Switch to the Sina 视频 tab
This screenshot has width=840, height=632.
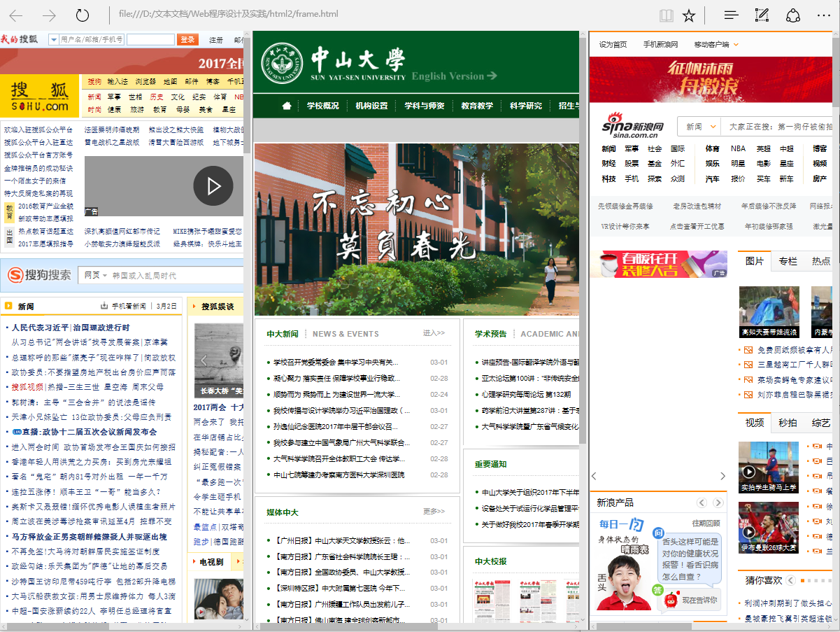coord(755,423)
